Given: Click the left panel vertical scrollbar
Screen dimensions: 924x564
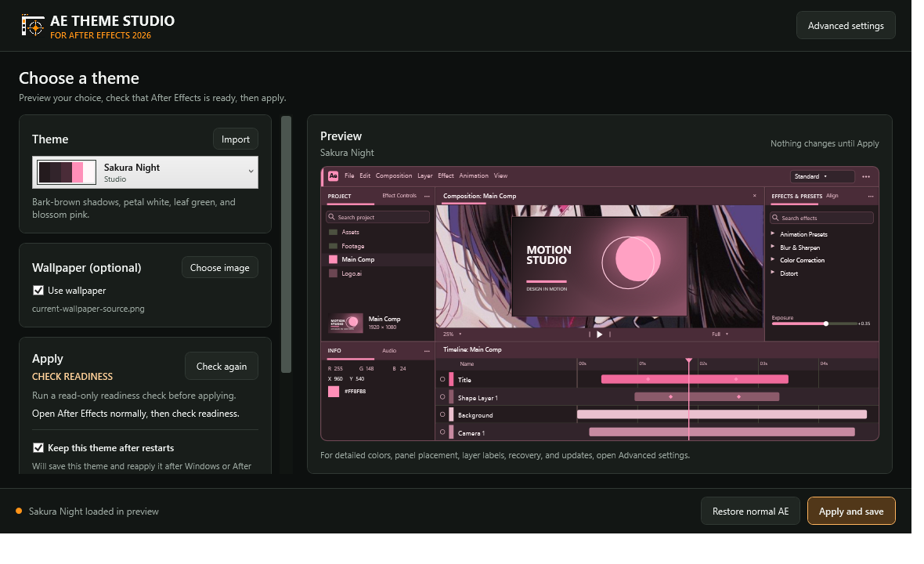Looking at the screenshot, I should click(287, 244).
